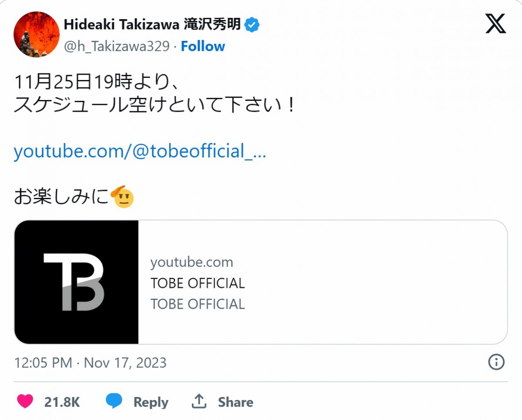Click the reply speech bubble icon

114,402
